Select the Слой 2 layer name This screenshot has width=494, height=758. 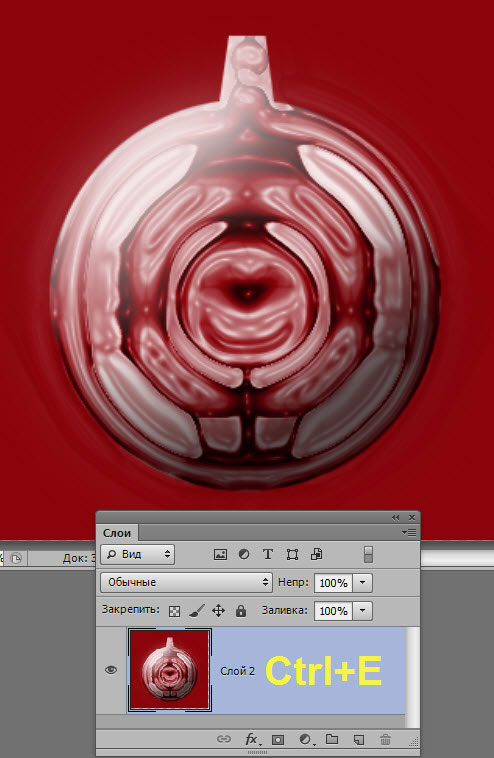(237, 671)
